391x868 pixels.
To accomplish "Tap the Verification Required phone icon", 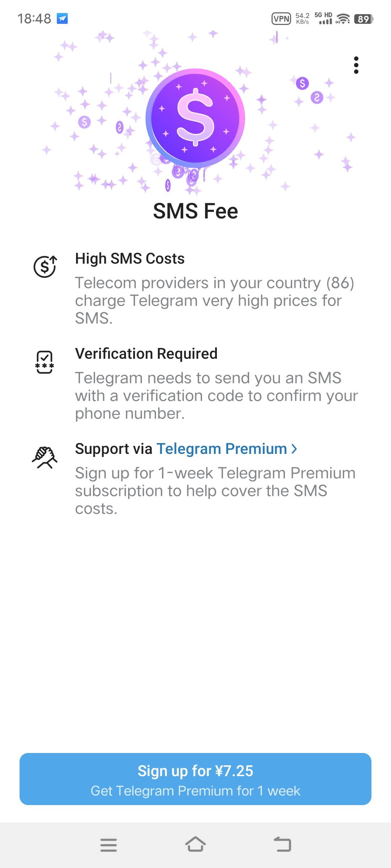I will pyautogui.click(x=45, y=362).
